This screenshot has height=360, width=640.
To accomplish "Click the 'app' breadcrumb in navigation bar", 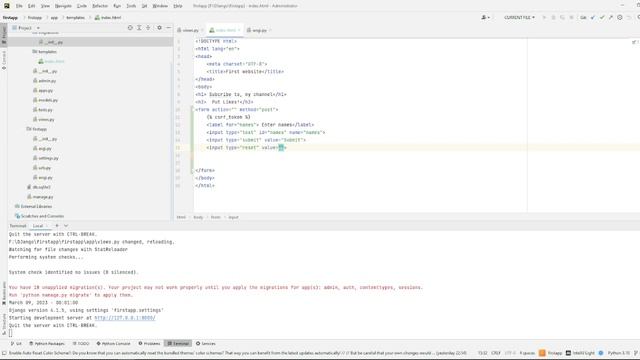I will click(x=54, y=18).
